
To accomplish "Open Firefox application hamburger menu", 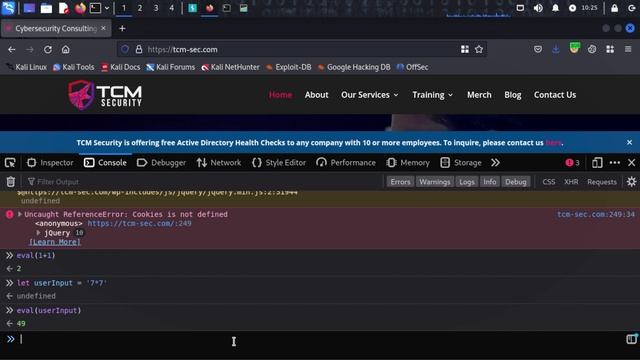I will (628, 49).
